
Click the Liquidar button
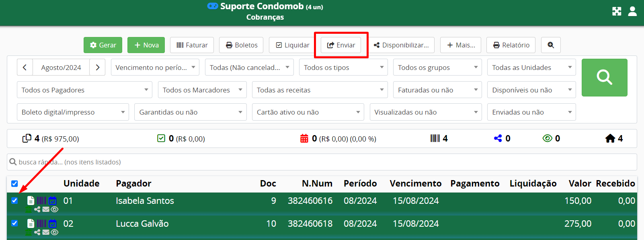point(292,45)
